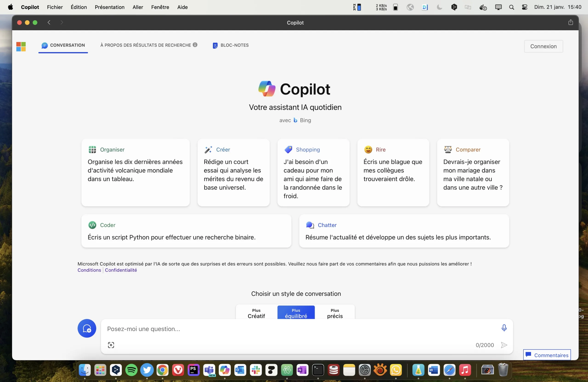Open the Confidentialité link

(121, 270)
